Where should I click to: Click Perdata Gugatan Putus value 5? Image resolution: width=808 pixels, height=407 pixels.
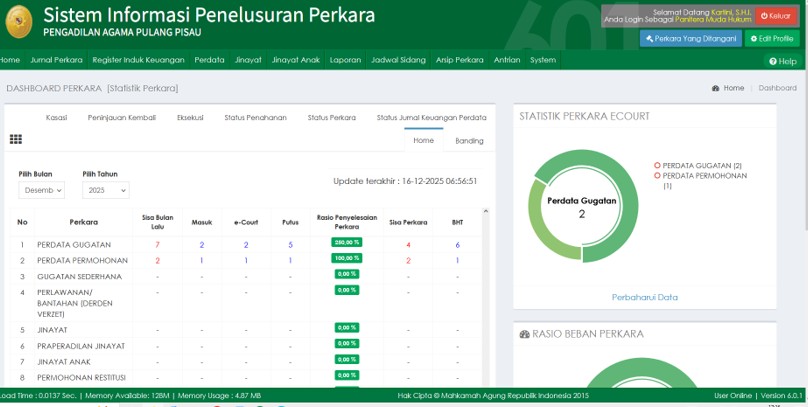coord(290,245)
